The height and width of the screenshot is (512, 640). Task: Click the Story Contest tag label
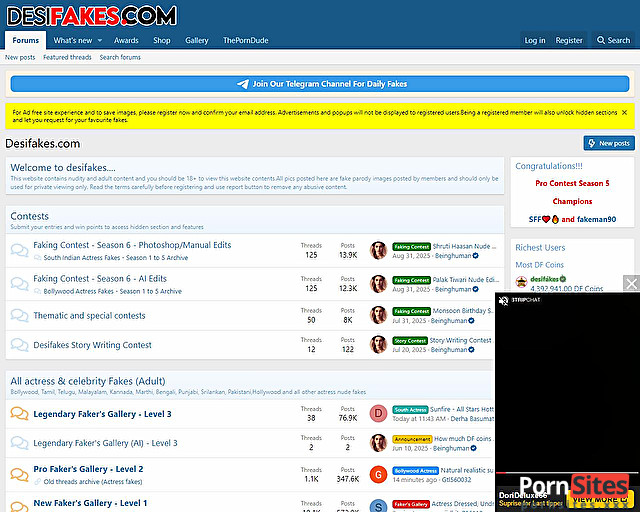410,341
